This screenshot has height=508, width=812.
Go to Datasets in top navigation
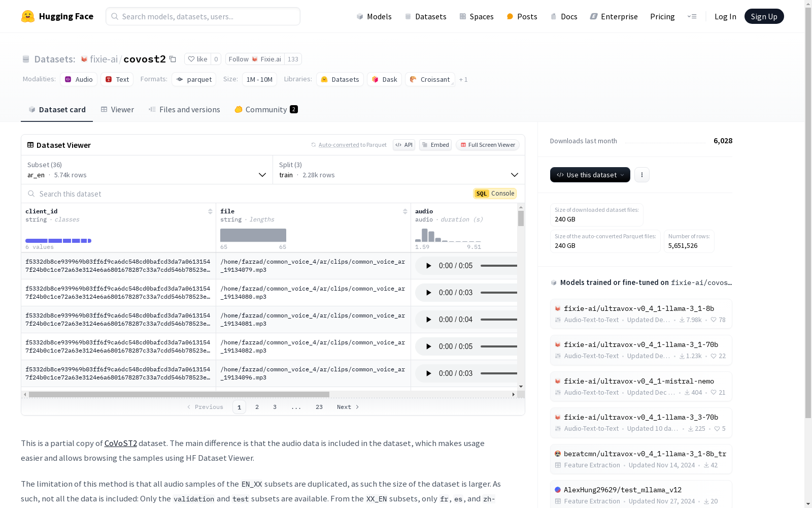pyautogui.click(x=425, y=16)
